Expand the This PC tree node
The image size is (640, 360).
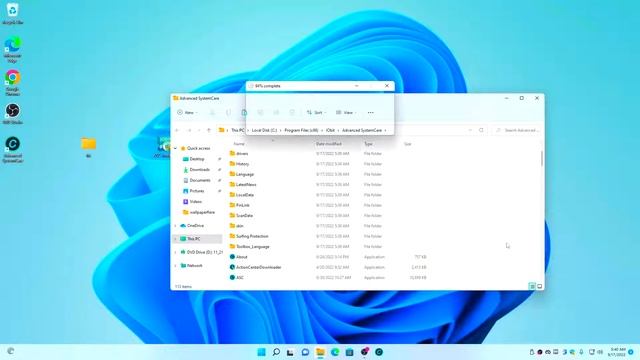point(176,239)
